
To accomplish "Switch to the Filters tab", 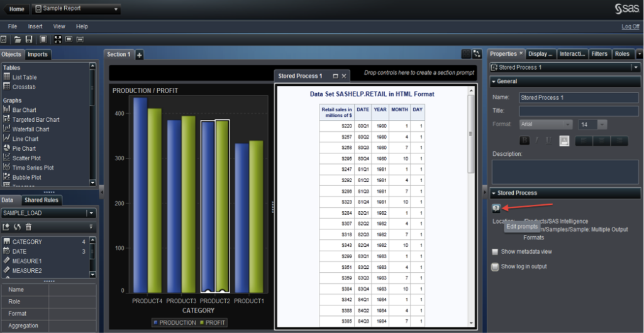I will 599,54.
